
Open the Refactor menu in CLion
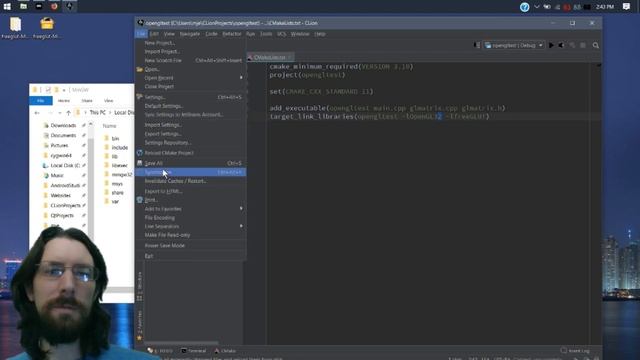tap(232, 34)
